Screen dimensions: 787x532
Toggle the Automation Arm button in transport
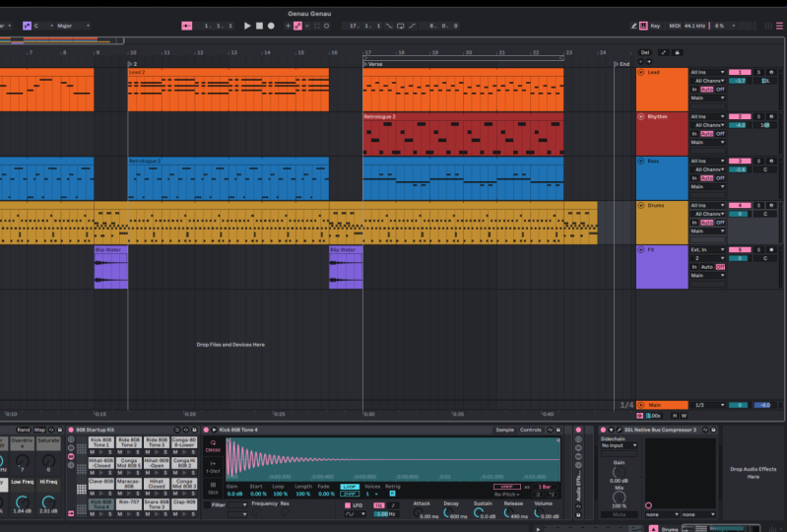tap(297, 26)
